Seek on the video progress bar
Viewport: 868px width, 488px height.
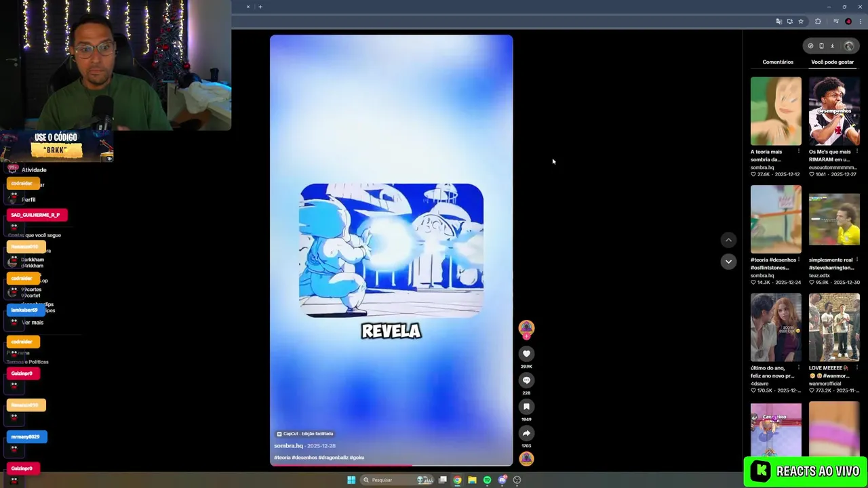coord(391,466)
